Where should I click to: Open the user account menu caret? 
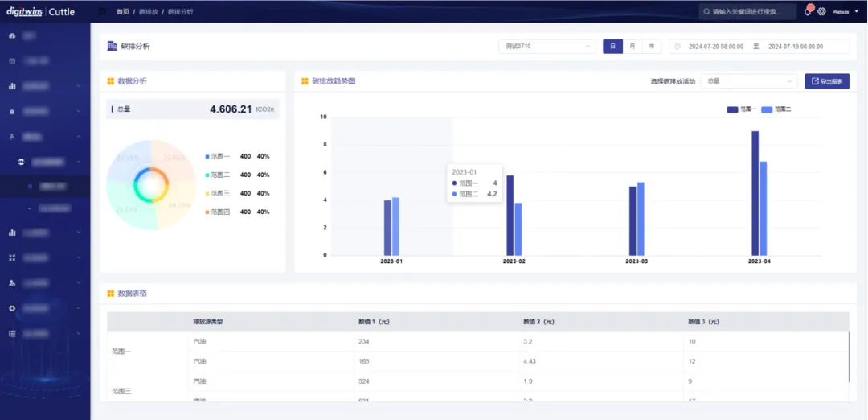pos(857,11)
